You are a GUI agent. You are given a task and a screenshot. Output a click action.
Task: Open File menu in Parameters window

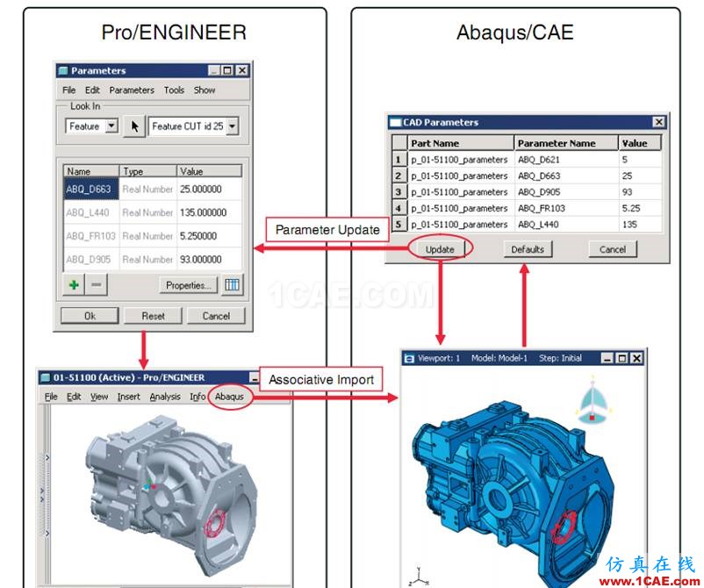pyautogui.click(x=68, y=90)
